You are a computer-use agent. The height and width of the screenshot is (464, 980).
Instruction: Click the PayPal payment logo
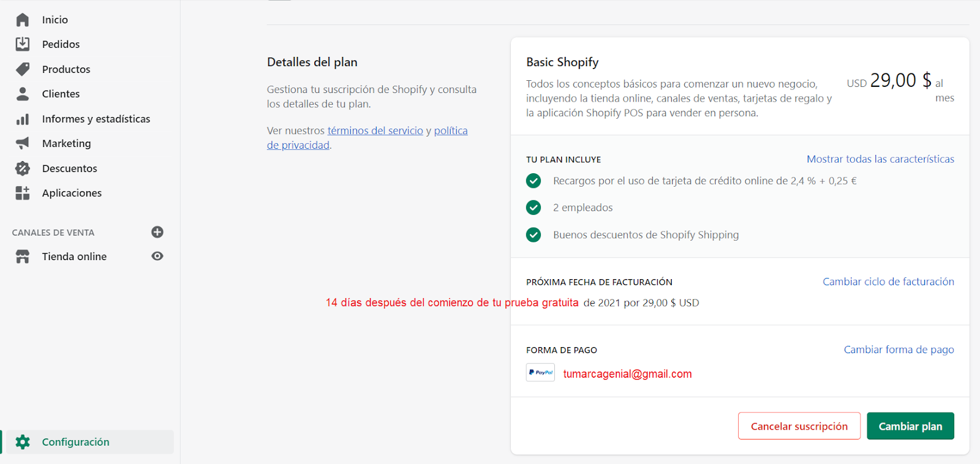coord(540,372)
